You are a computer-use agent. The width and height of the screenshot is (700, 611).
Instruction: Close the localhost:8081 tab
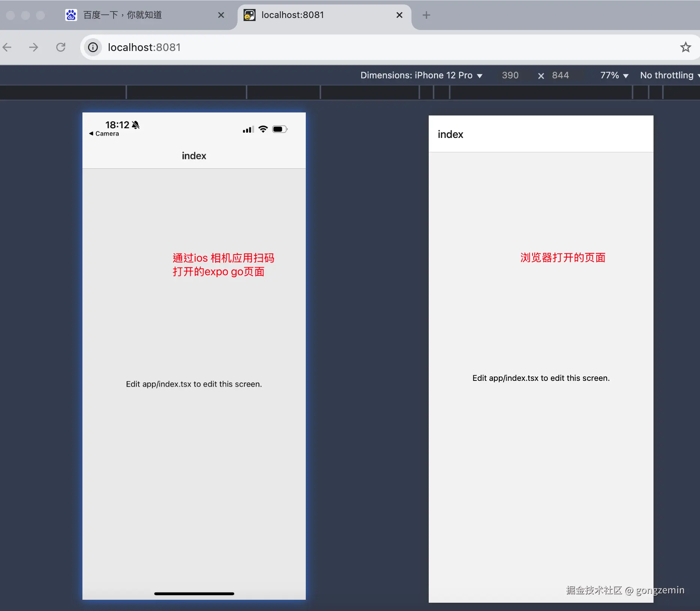coord(399,15)
